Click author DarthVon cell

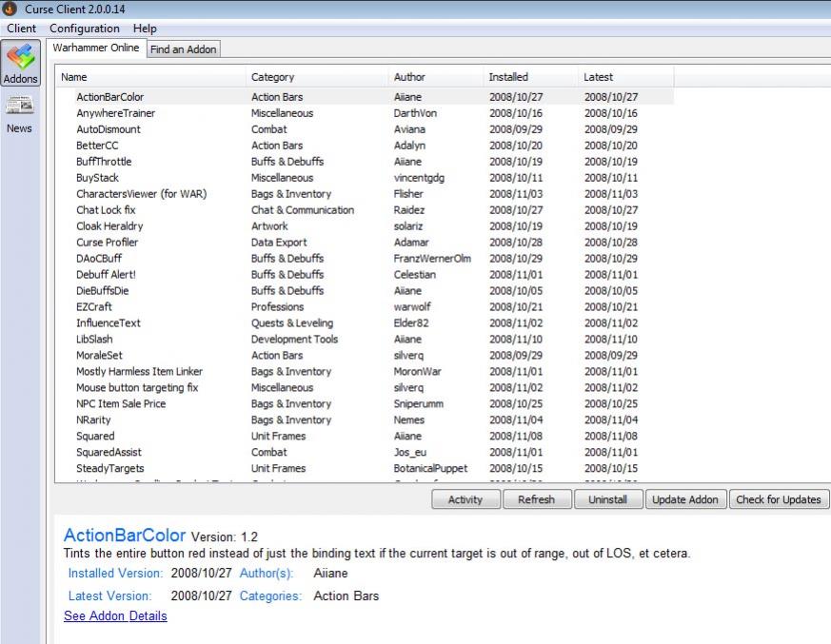[415, 113]
